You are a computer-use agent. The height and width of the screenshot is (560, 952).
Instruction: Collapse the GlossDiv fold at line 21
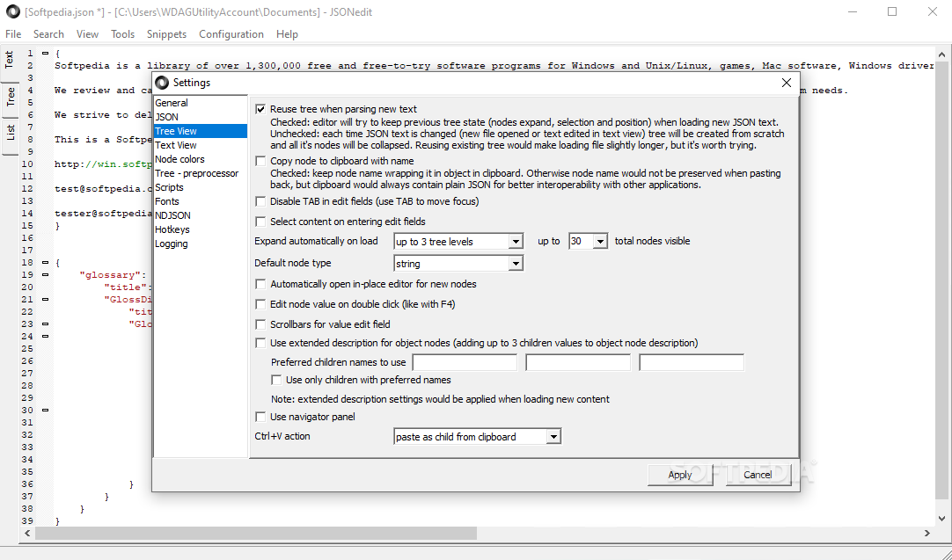45,299
